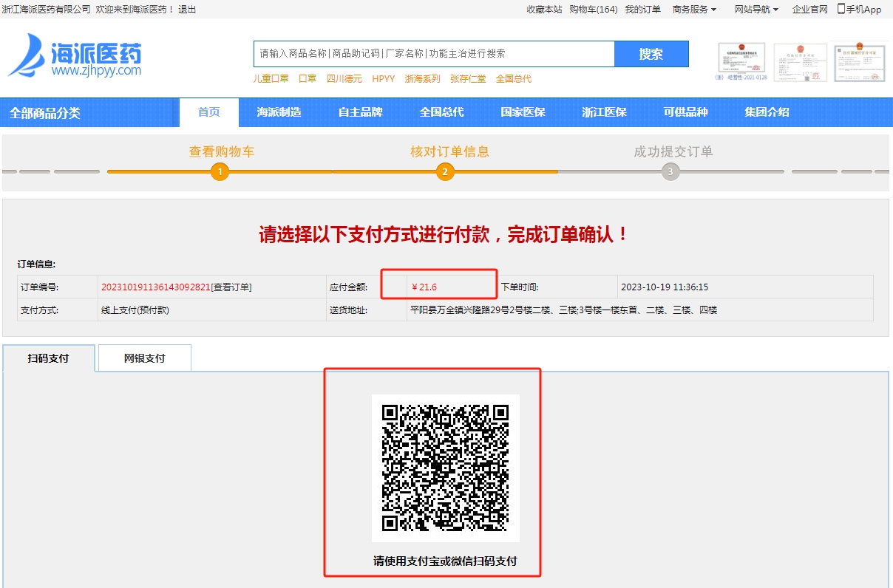Click 收藏本站 link
The height and width of the screenshot is (588, 893).
544,9
